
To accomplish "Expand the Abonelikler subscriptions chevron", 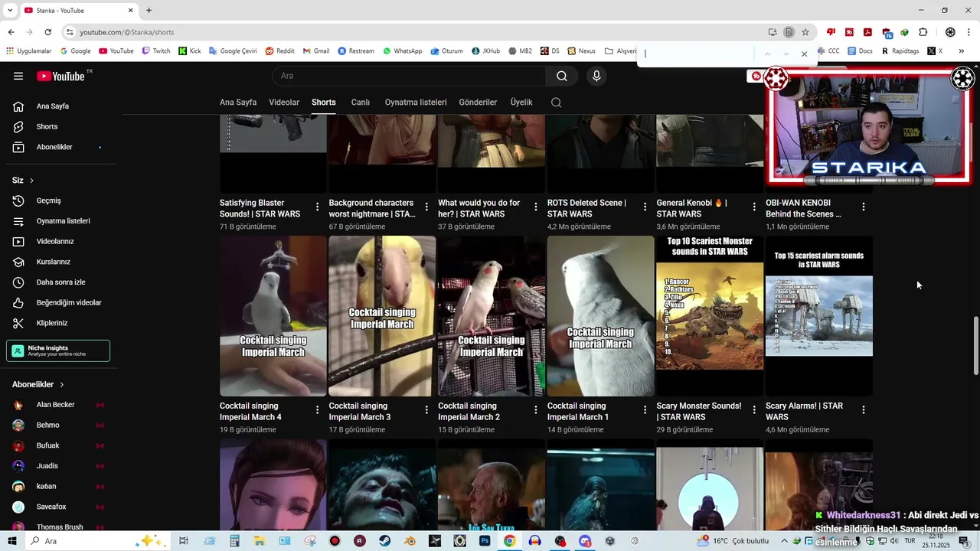I will pyautogui.click(x=61, y=385).
